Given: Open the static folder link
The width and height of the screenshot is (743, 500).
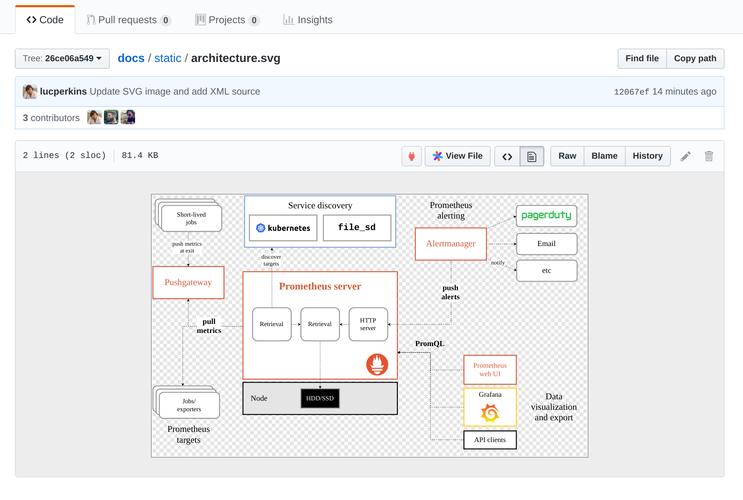Looking at the screenshot, I should tap(168, 58).
